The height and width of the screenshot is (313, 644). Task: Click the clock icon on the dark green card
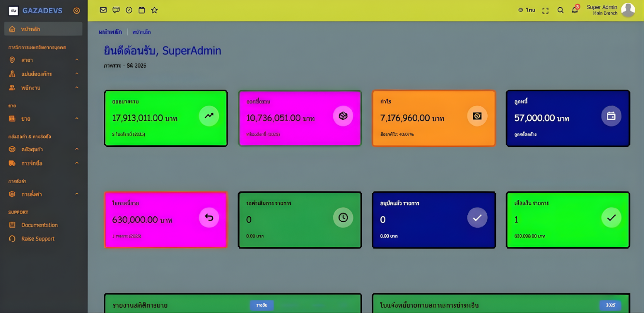tap(343, 218)
